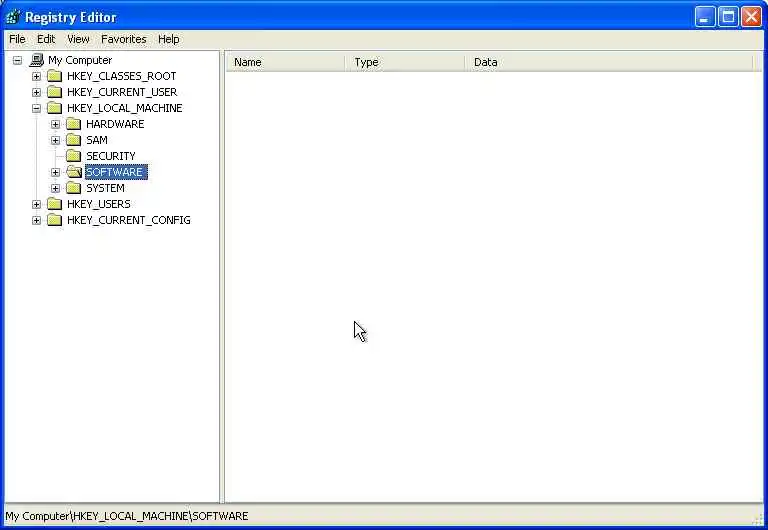Minimize the Registry Editor window
This screenshot has width=768, height=530.
tap(705, 17)
